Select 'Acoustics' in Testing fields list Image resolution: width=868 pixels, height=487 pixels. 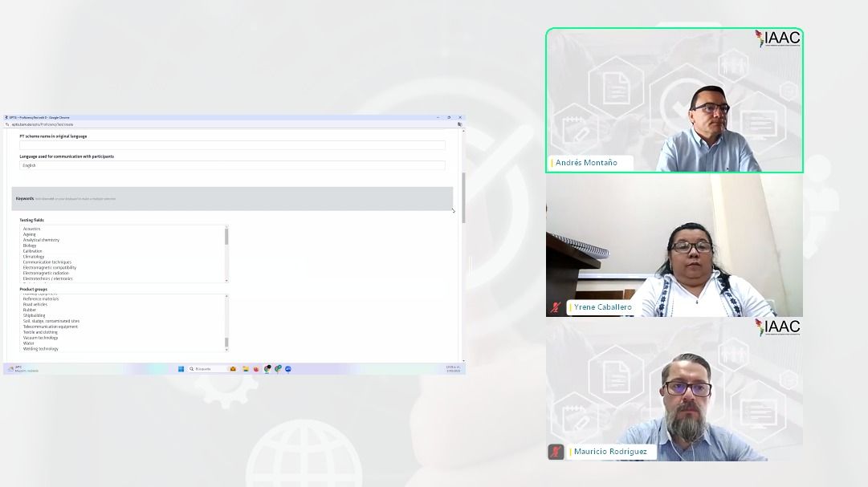(31, 229)
